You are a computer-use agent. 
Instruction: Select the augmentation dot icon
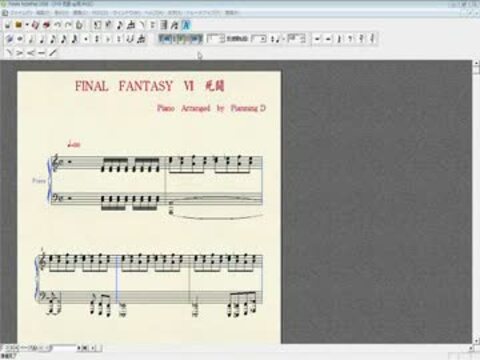(86, 39)
